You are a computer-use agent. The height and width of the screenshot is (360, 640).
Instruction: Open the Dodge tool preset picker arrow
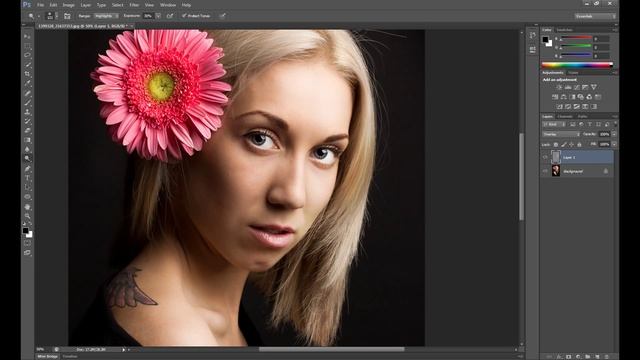[x=39, y=16]
